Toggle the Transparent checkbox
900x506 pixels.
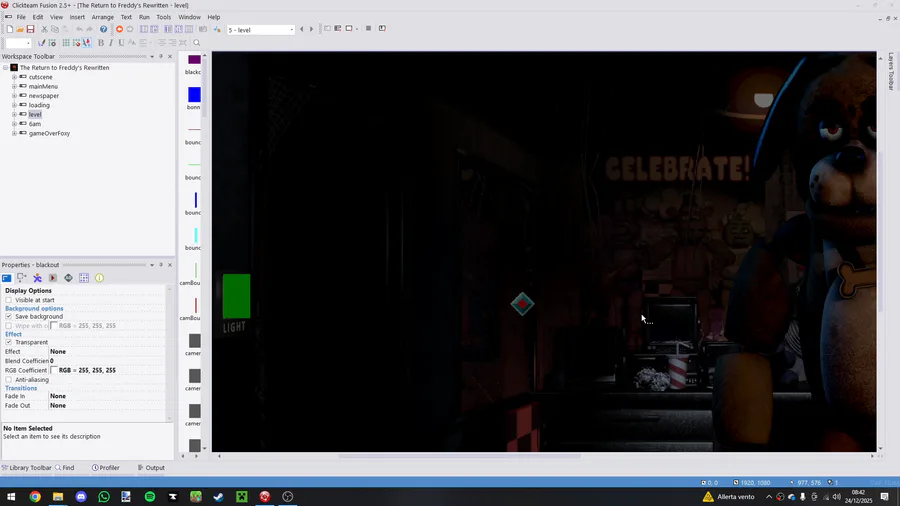pos(9,342)
